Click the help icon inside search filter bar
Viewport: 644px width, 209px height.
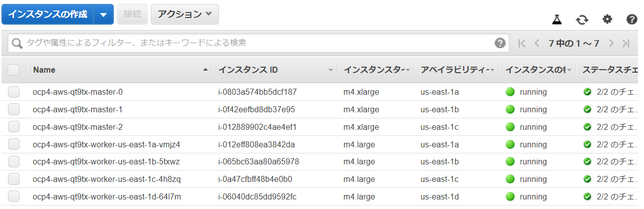500,43
